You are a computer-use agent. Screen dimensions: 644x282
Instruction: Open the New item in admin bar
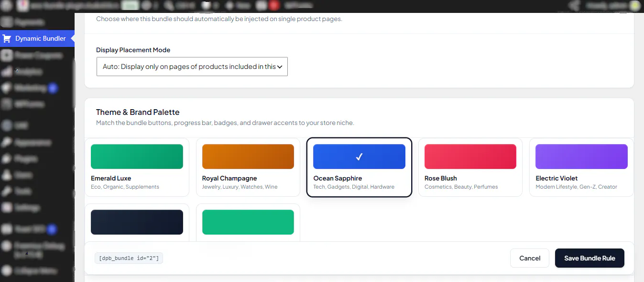pos(238,6)
